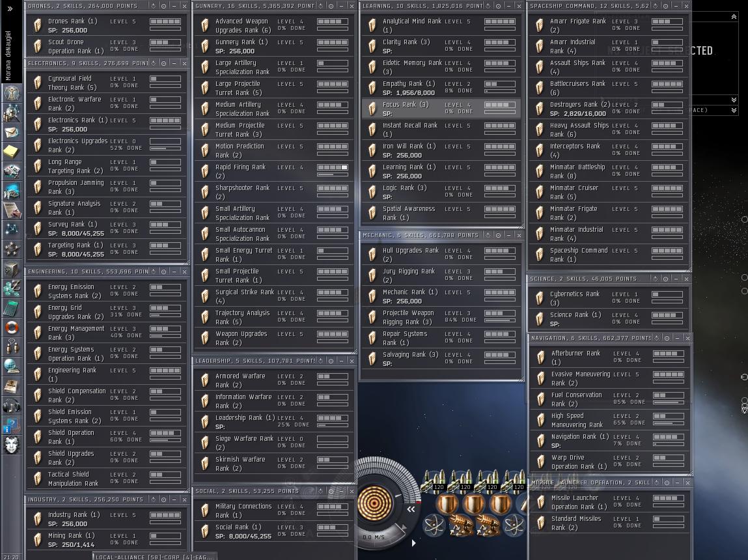Click Electronics Upgrades 52% training progress bar
This screenshot has height=560, width=748.
pyautogui.click(x=165, y=148)
